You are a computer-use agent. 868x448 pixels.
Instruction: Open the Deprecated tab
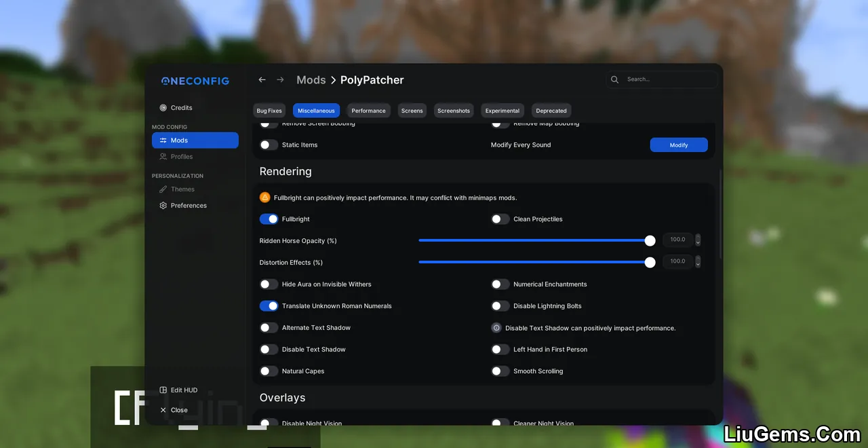pyautogui.click(x=551, y=111)
